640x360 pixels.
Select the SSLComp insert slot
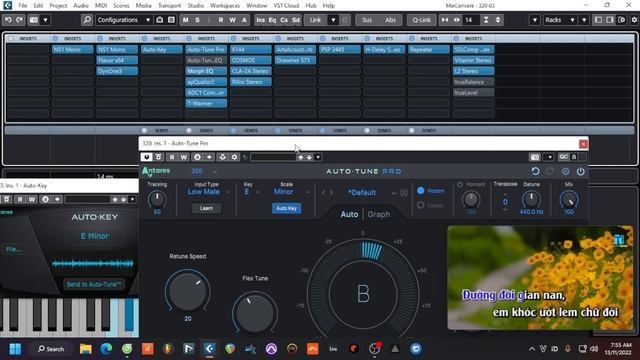coord(473,49)
